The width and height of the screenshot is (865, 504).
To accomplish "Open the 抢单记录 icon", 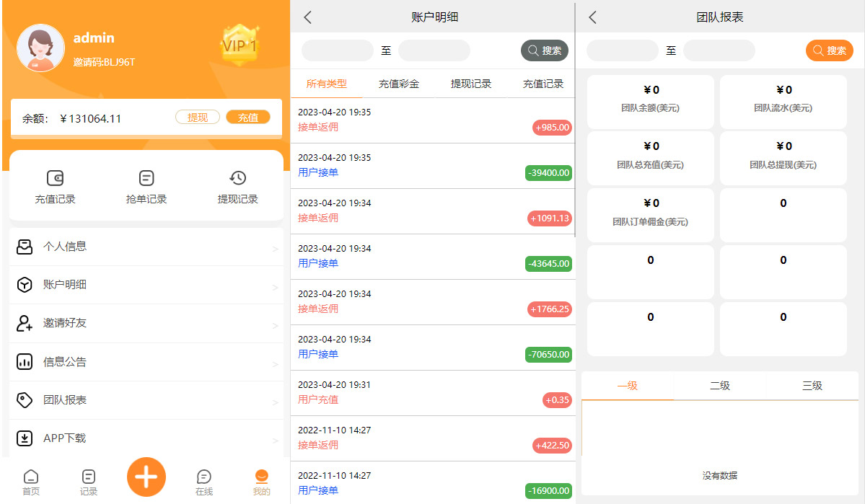I will click(146, 179).
